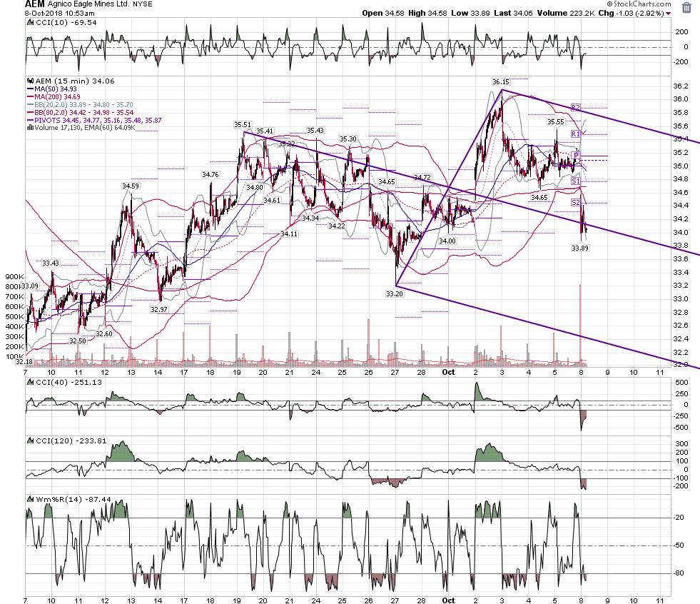Click the 36.15 peak price label
700x604 pixels.
[500, 82]
